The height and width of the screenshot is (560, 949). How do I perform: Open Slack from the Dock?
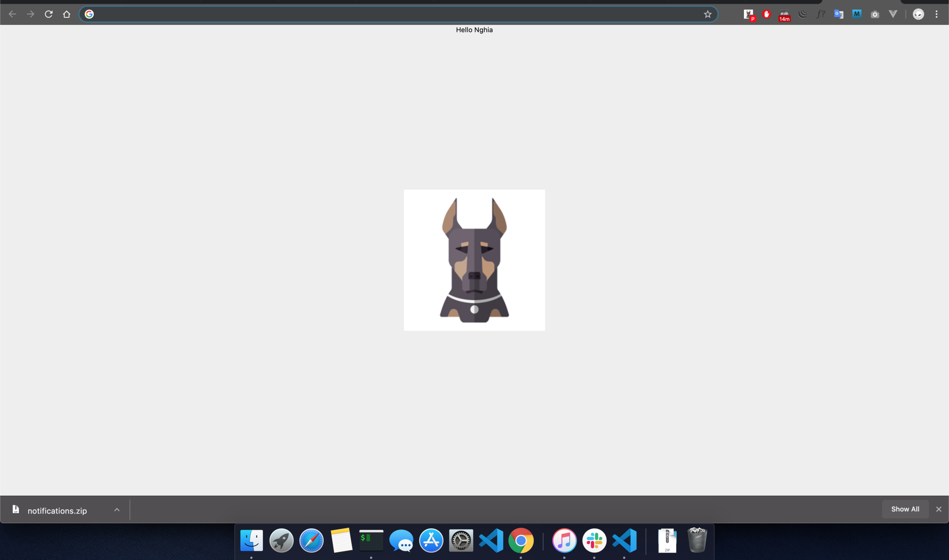click(x=594, y=541)
